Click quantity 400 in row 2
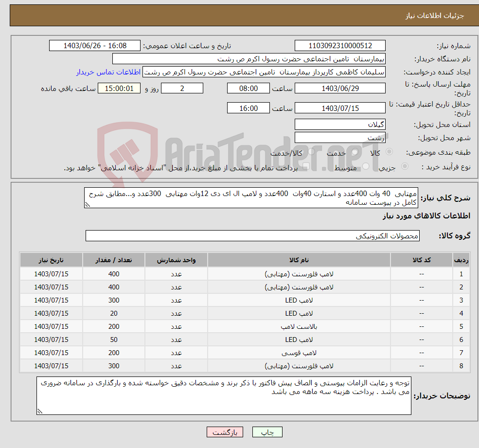 click(114, 287)
